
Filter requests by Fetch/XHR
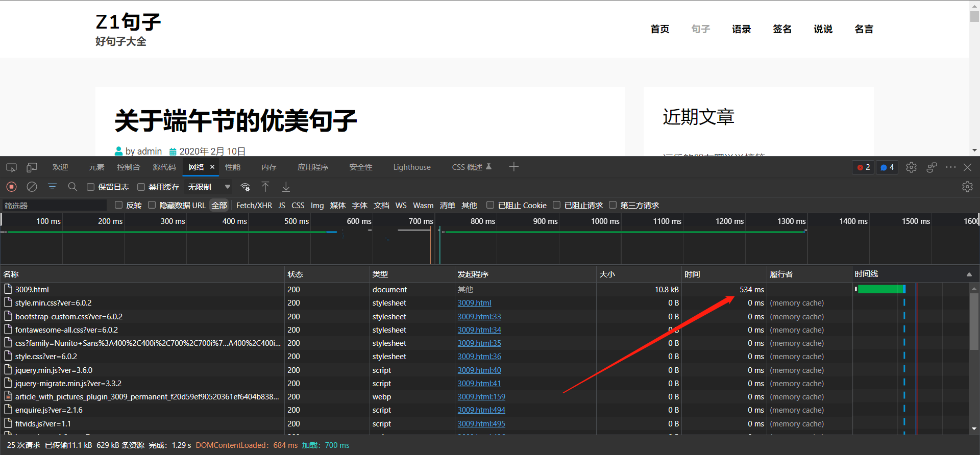254,206
